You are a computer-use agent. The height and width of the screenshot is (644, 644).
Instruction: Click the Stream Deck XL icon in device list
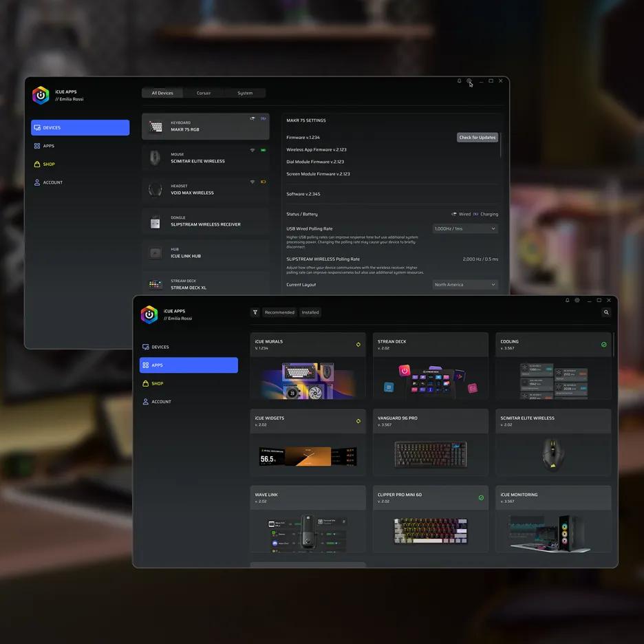coord(155,284)
